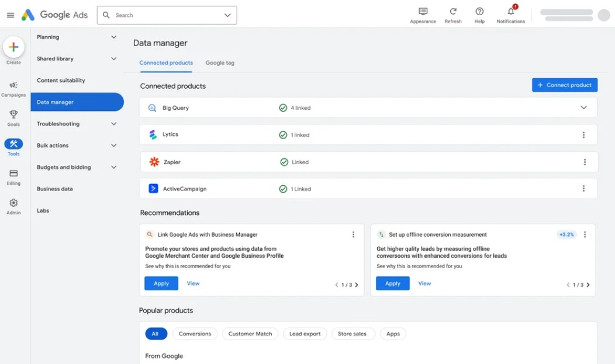Open more options on Link Google Ads card
The image size is (615, 364).
(353, 234)
